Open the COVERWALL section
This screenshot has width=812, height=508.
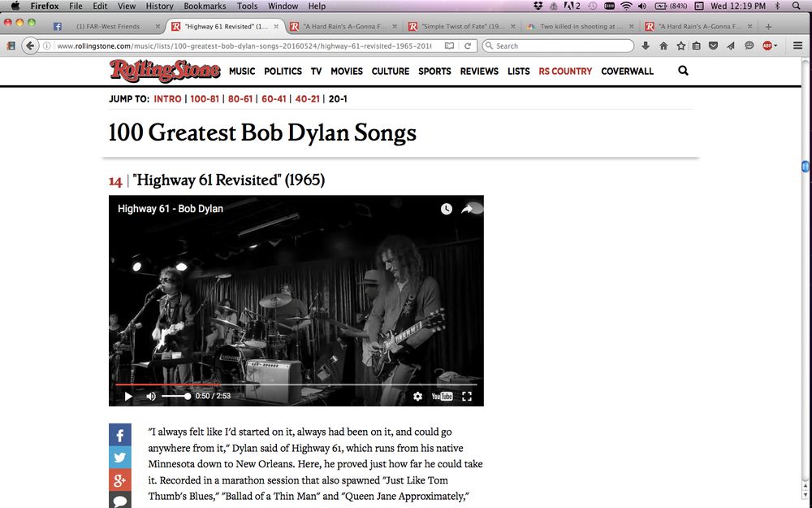coord(627,71)
